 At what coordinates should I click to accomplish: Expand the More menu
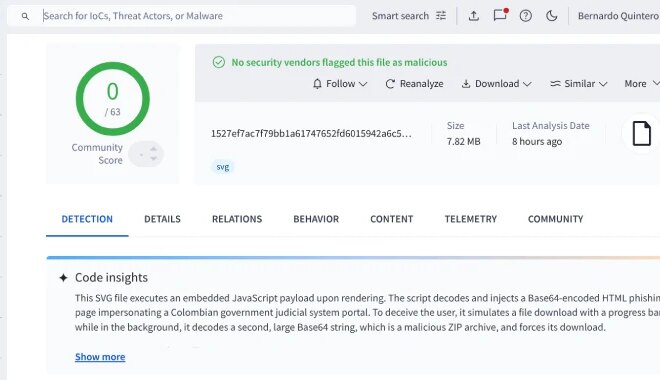pyautogui.click(x=642, y=84)
